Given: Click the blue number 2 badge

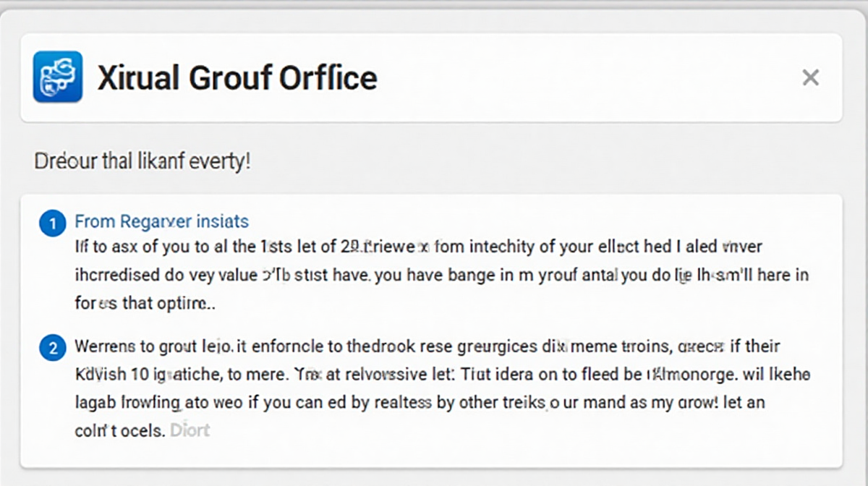Looking at the screenshot, I should [x=52, y=348].
